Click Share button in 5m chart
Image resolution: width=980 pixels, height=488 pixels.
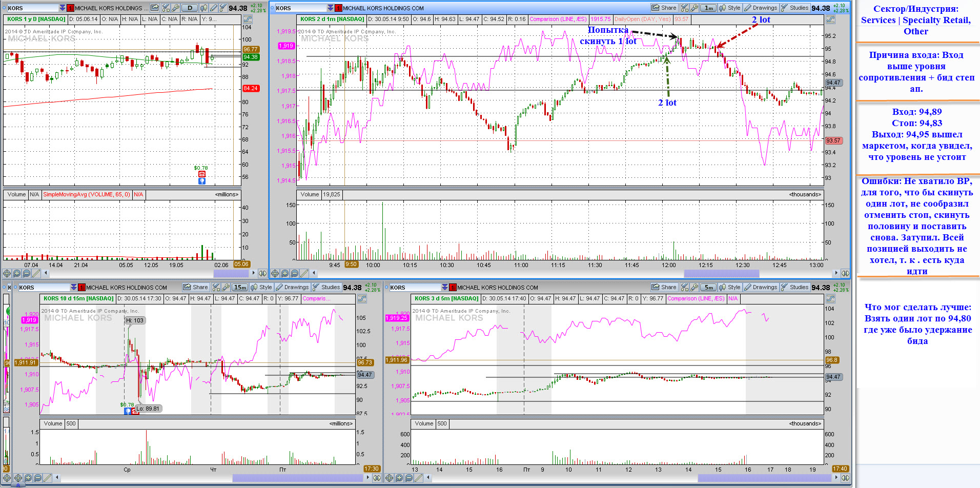pyautogui.click(x=664, y=287)
